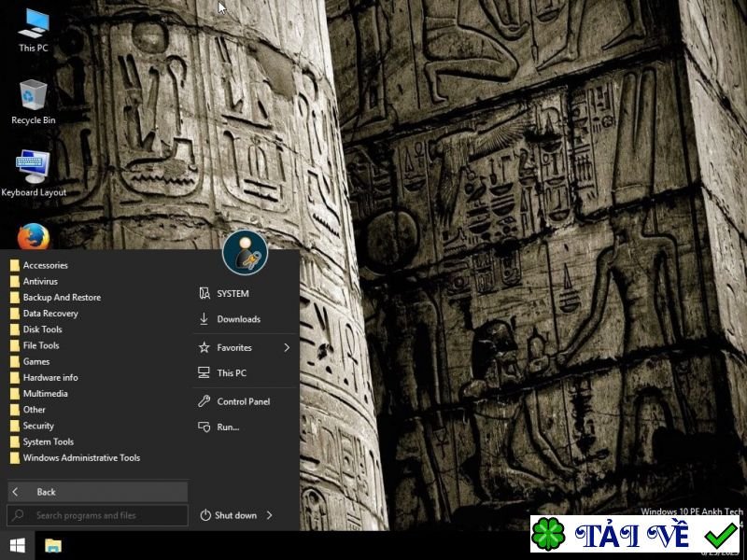Expand the Shut down options arrow
The height and width of the screenshot is (560, 747).
[270, 515]
